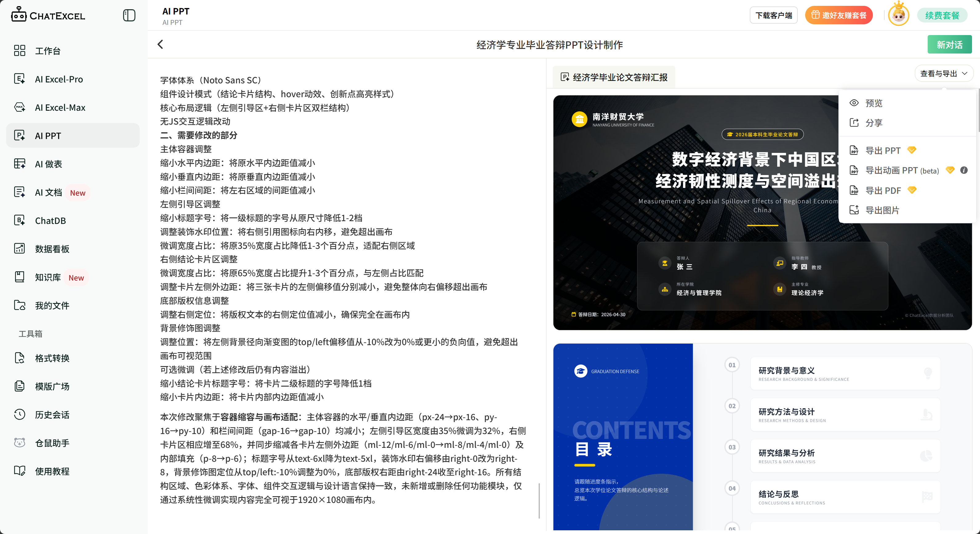Choose 导出 PPT menu entry
This screenshot has height=534, width=980.
[x=907, y=150]
